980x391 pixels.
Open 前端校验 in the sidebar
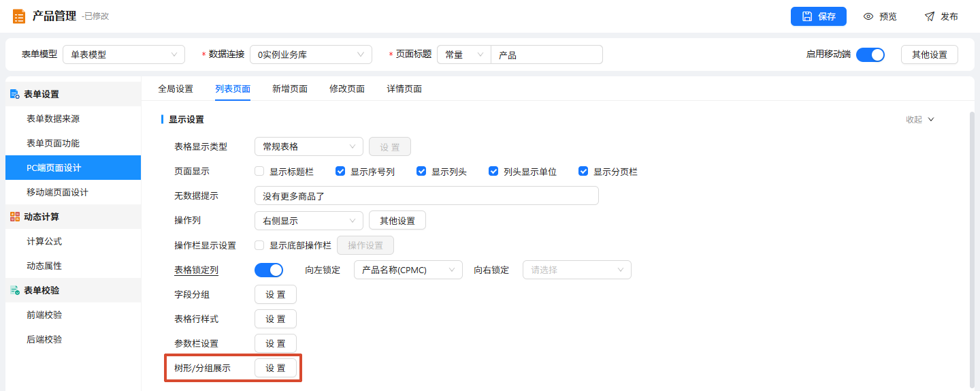tap(73, 315)
